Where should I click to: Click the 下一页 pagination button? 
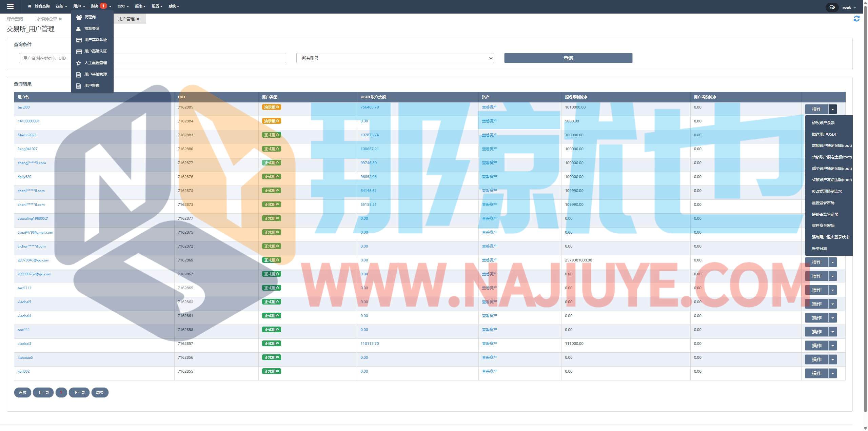tap(79, 393)
